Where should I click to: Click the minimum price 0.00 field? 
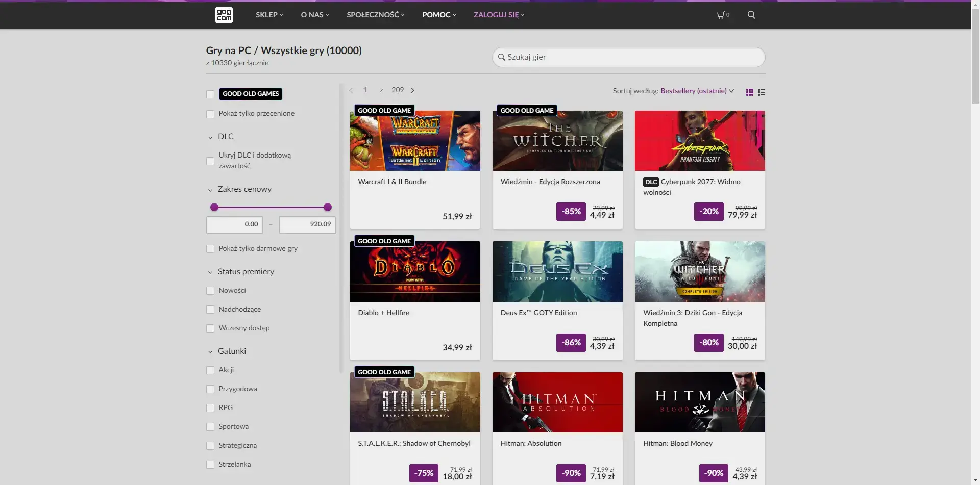click(234, 224)
